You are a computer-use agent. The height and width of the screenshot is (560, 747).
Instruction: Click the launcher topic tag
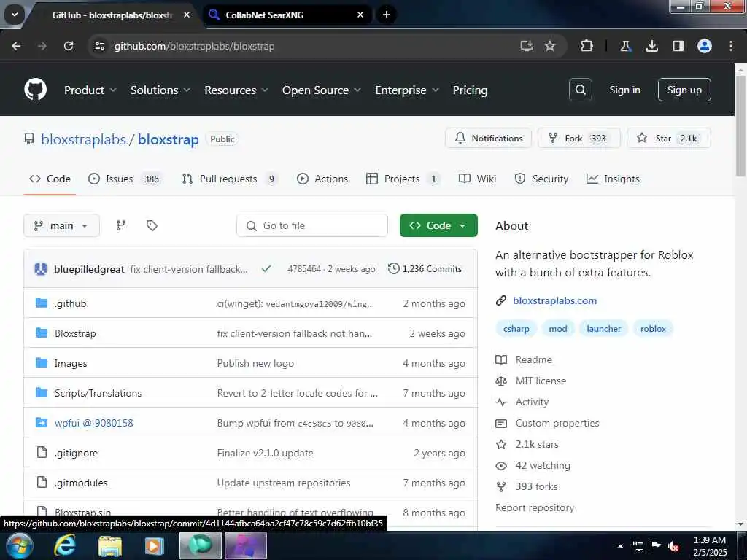(x=603, y=329)
